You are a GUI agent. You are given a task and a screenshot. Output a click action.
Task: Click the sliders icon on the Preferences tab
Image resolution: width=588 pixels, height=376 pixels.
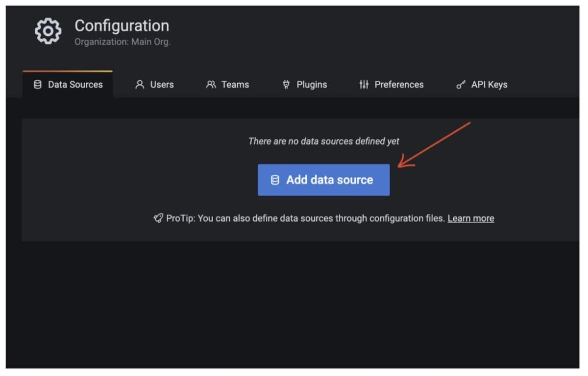point(364,84)
